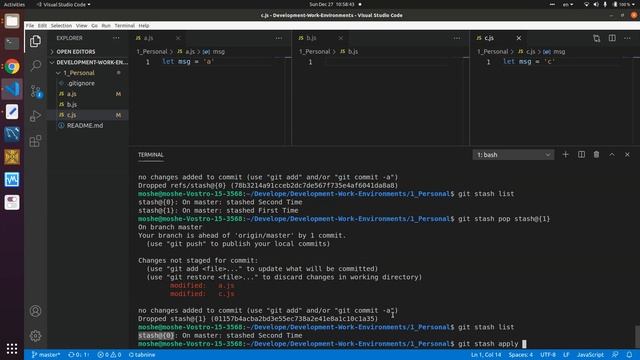Open changes icon in c.js editor group
Viewport: 640px width, 360px height.
pos(597,38)
